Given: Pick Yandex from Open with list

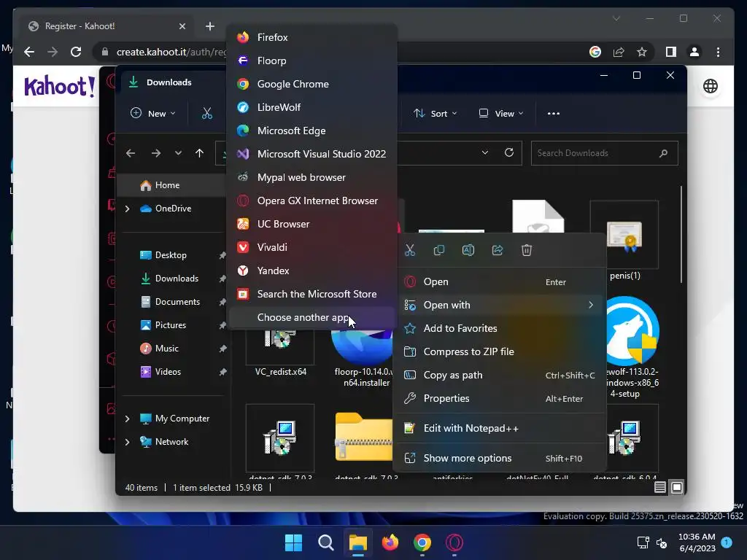Looking at the screenshot, I should [312, 271].
